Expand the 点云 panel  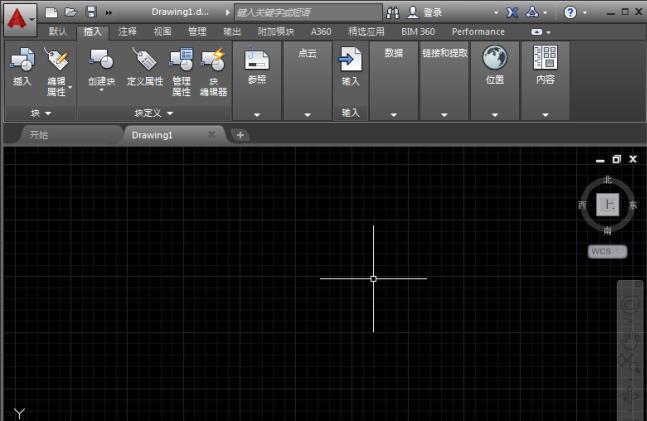click(x=307, y=115)
